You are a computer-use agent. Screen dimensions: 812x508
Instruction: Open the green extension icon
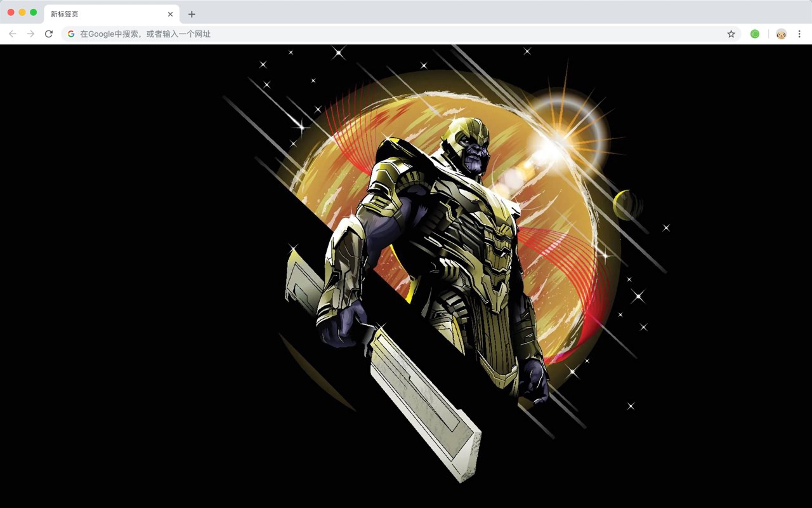755,34
